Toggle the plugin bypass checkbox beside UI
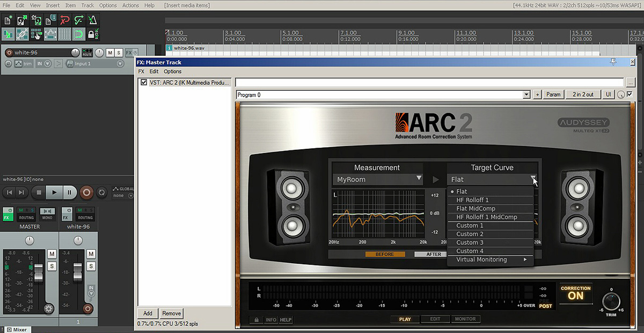The height and width of the screenshot is (333, 644). coord(630,95)
